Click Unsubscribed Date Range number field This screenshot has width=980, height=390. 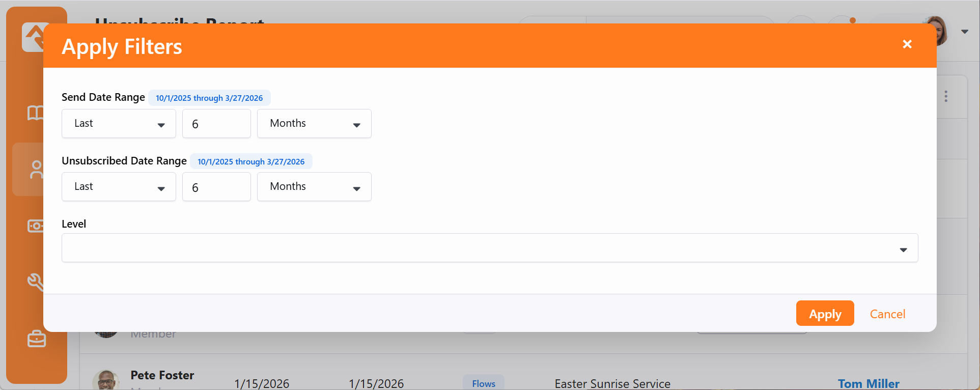[216, 187]
